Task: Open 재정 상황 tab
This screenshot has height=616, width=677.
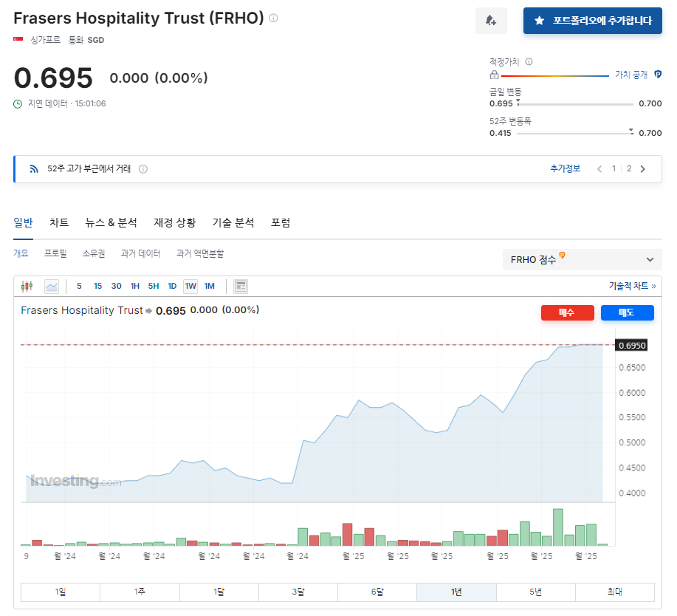Action: click(175, 222)
